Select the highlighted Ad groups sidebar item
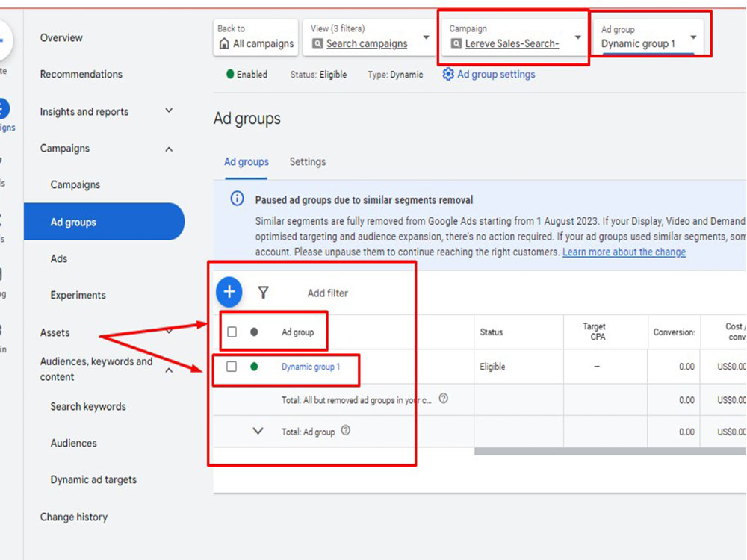The height and width of the screenshot is (560, 747). click(104, 222)
